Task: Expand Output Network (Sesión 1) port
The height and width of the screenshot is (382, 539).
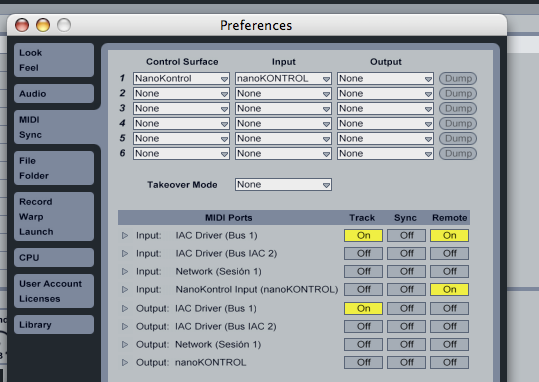Action: 125,344
